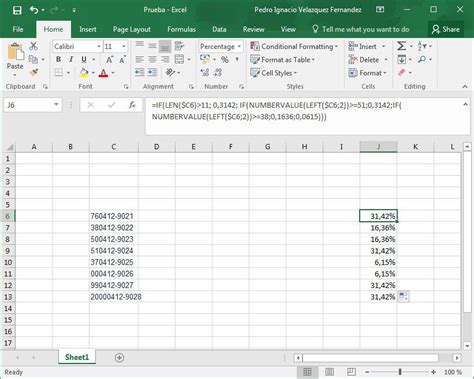The height and width of the screenshot is (379, 474).
Task: Open the Calibri font dropdown
Action: 99,46
